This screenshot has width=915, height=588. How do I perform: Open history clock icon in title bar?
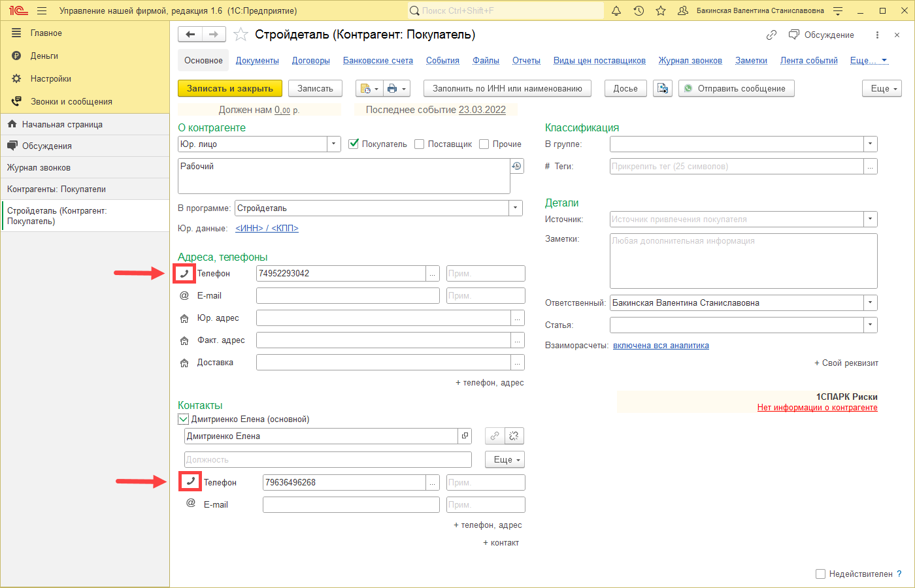pos(639,11)
